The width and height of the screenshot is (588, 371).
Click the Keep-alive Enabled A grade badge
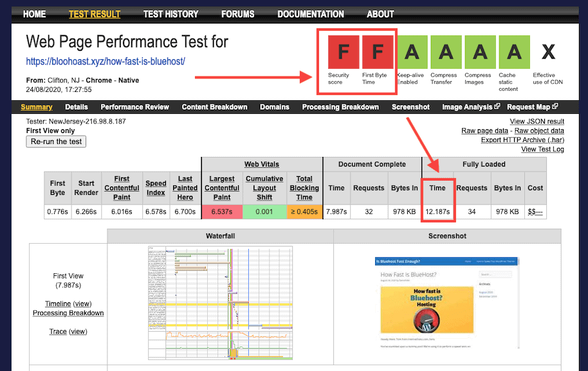412,52
